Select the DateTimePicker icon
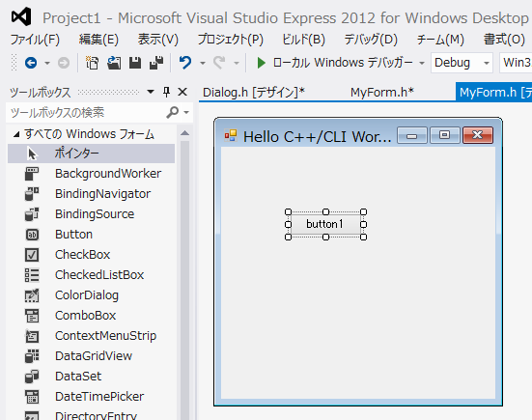This screenshot has width=532, height=420. pos(32,397)
